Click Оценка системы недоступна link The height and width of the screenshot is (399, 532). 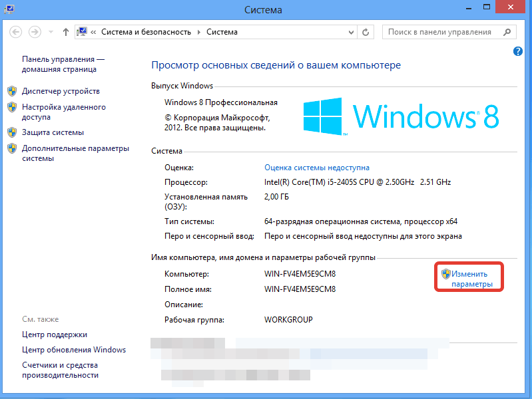316,168
